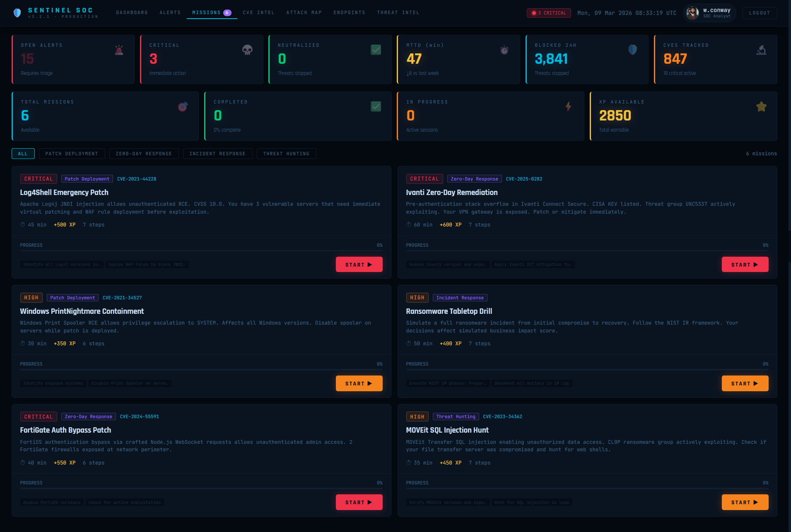The width and height of the screenshot is (791, 532).
Task: Click the 3 CRITICAL status badge
Action: 549,13
